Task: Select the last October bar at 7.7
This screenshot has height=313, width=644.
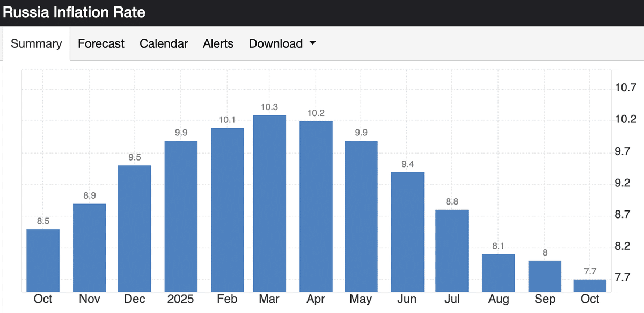Action: [x=590, y=286]
